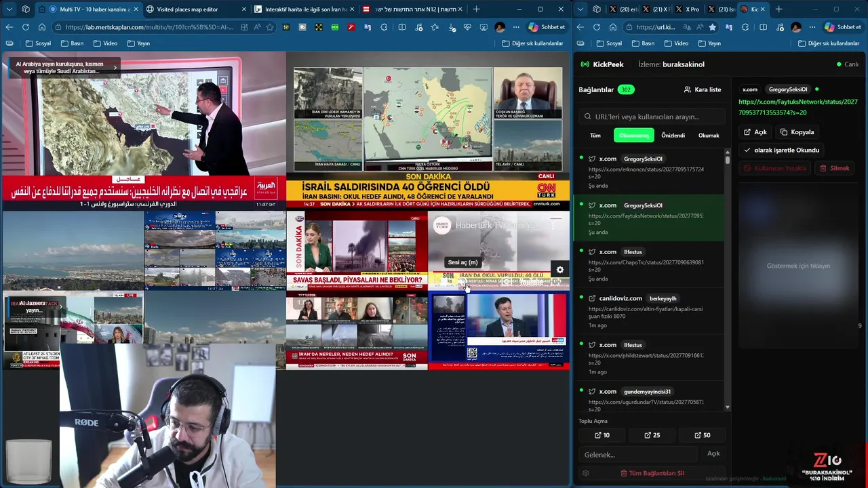Reveal blurred preview 'Göstermek için tıklayın'
Image resolution: width=868 pixels, height=488 pixels.
tap(798, 266)
